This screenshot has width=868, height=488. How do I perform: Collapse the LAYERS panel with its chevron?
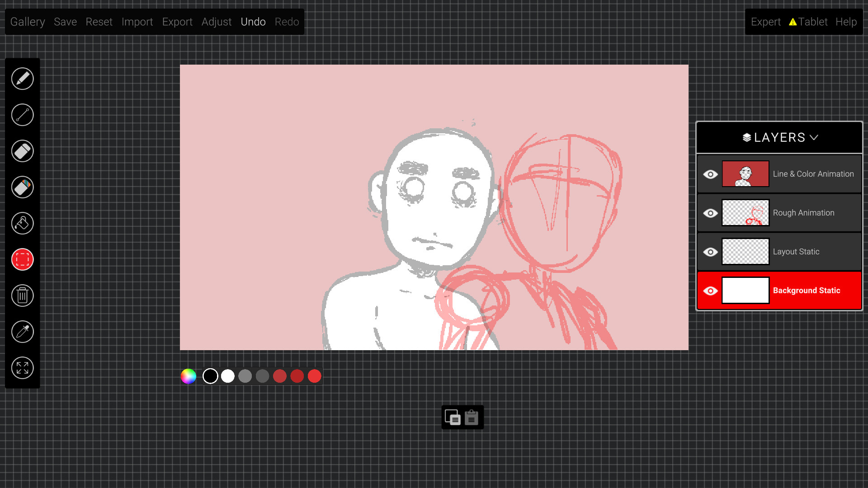pos(815,137)
